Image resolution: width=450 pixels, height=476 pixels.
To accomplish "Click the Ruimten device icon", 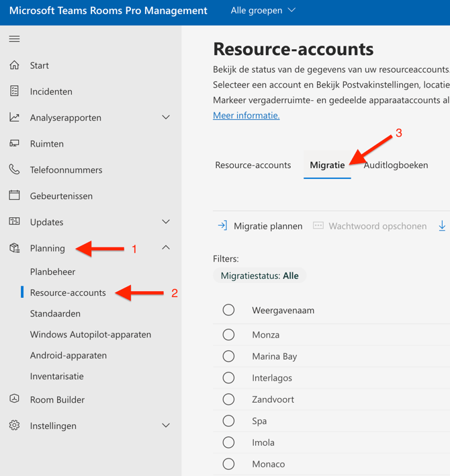I will 14,143.
